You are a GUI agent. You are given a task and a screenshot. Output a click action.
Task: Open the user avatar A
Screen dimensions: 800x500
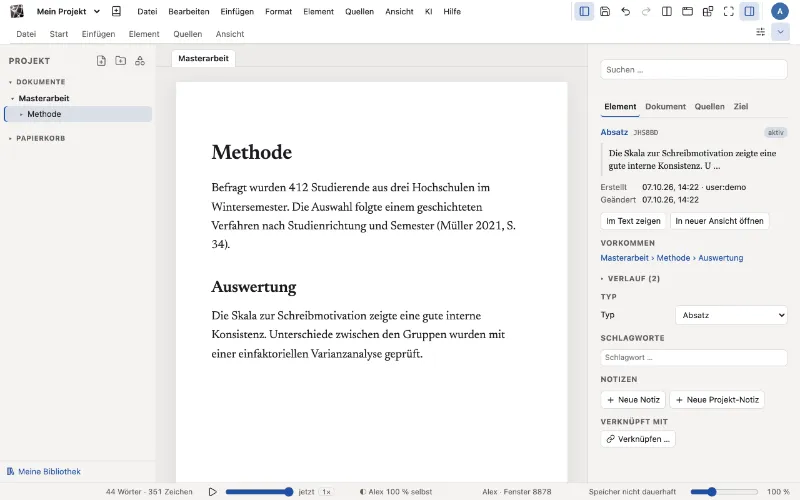(780, 11)
